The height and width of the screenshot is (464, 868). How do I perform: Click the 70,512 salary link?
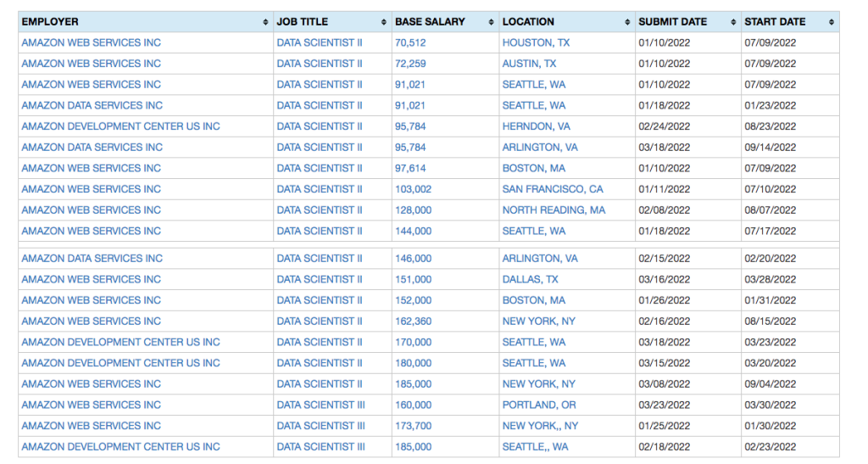410,42
